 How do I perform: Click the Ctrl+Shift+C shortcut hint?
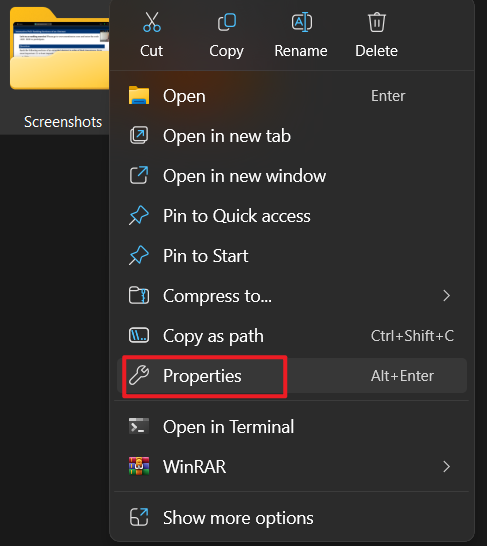(x=413, y=336)
